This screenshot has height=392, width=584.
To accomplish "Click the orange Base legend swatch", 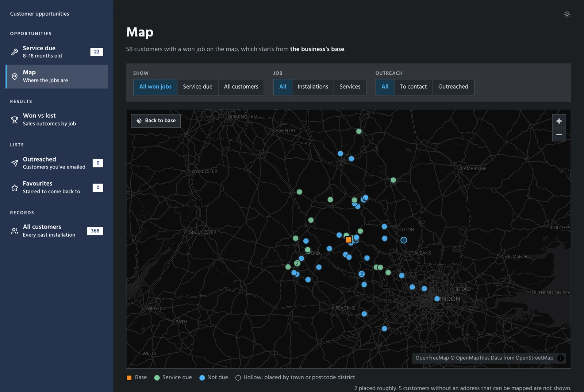I will pos(129,378).
